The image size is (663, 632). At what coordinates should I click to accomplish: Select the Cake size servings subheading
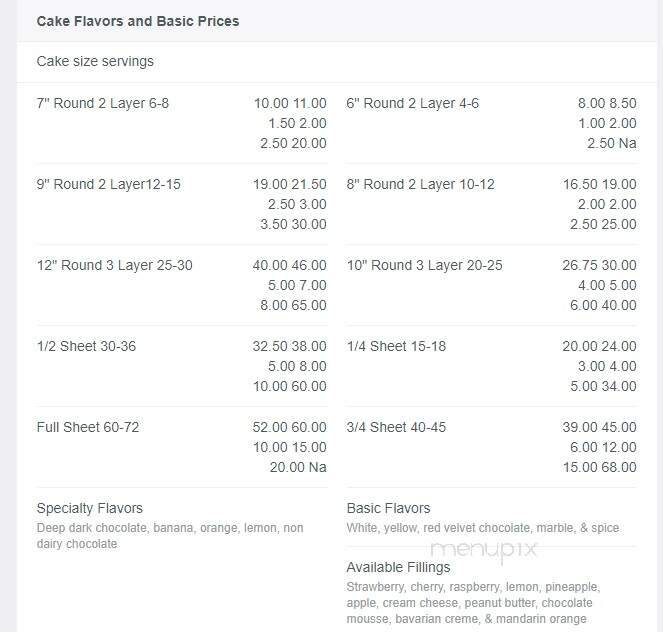pos(95,61)
